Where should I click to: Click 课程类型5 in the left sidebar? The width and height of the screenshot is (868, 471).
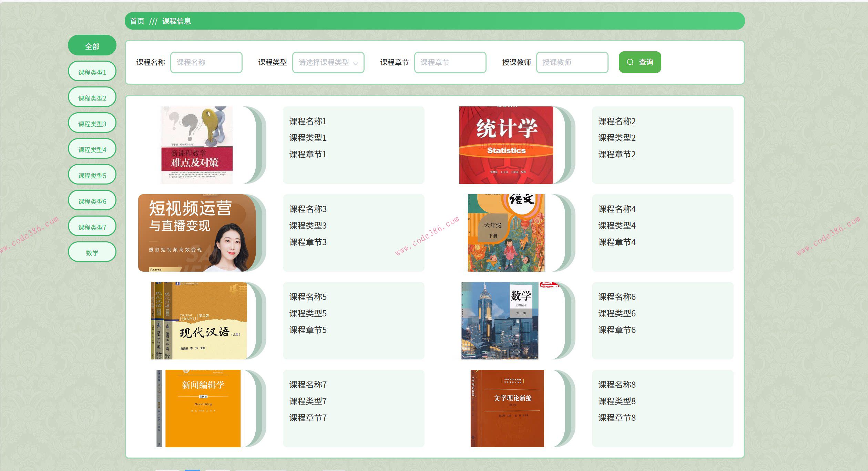92,174
